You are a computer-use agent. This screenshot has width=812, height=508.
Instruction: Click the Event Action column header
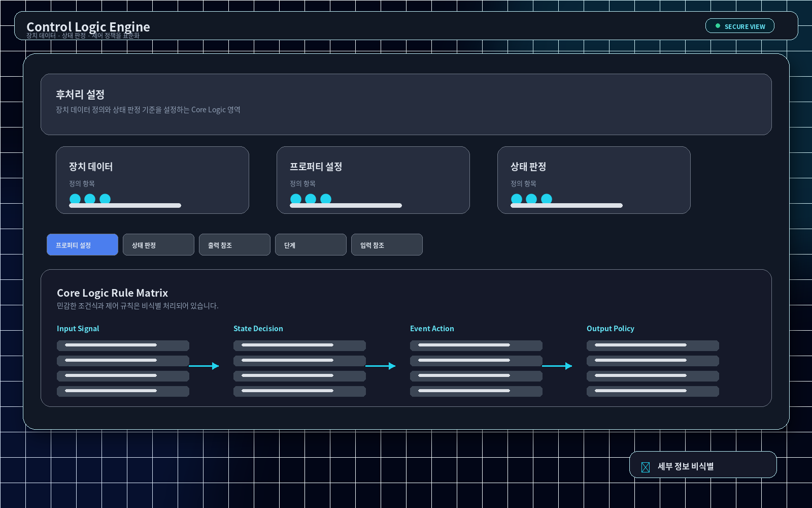(432, 329)
